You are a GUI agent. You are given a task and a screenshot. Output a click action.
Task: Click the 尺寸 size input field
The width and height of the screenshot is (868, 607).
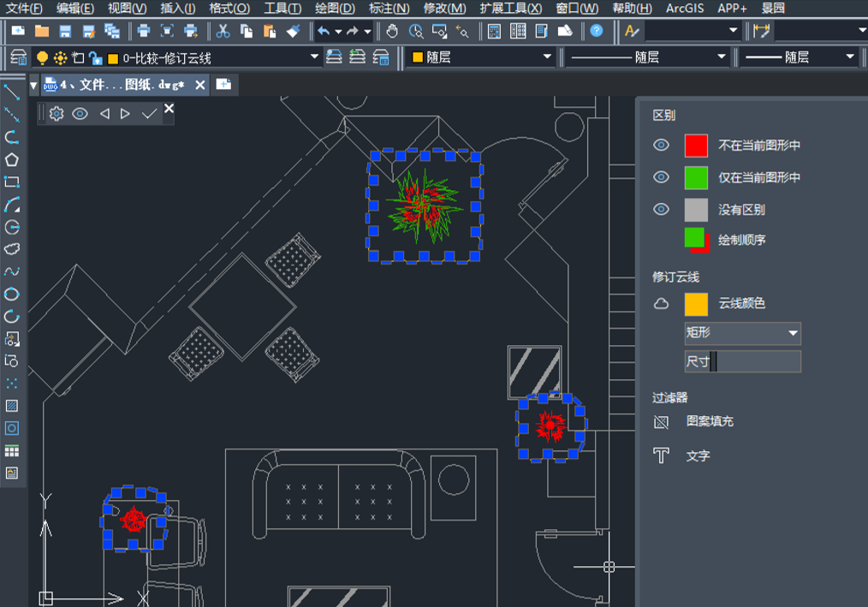point(742,361)
